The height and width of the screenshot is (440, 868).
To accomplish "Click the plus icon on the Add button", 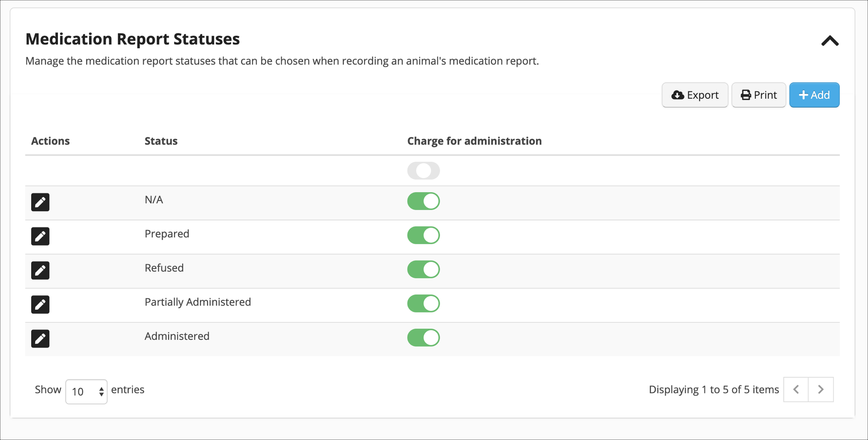I will 803,95.
